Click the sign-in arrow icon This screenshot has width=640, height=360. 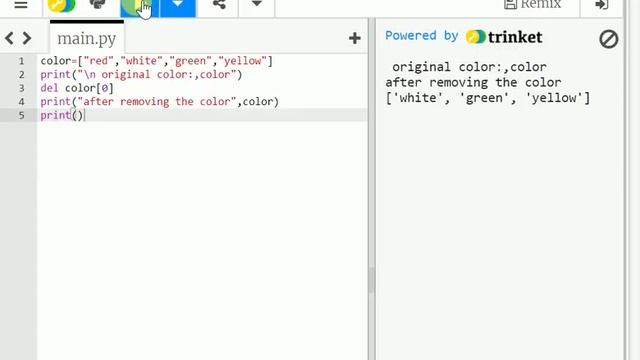(x=602, y=4)
